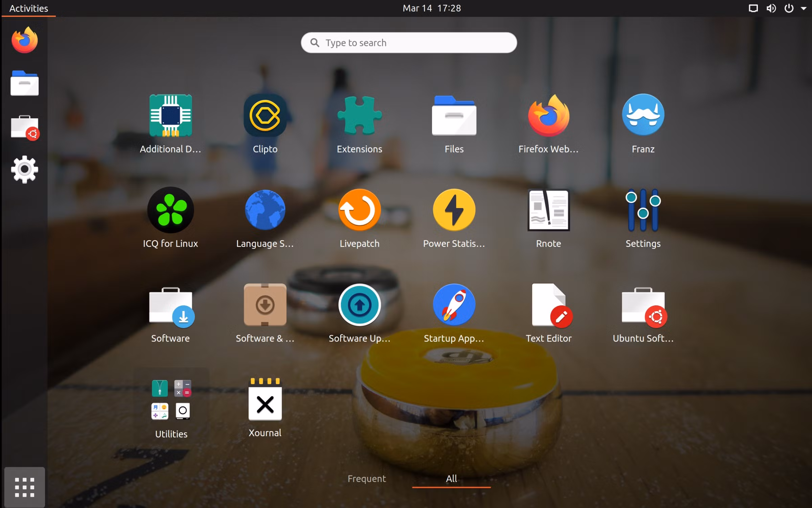This screenshot has width=812, height=508.
Task: Launch Firefox Web Browser from grid
Action: pos(548,116)
